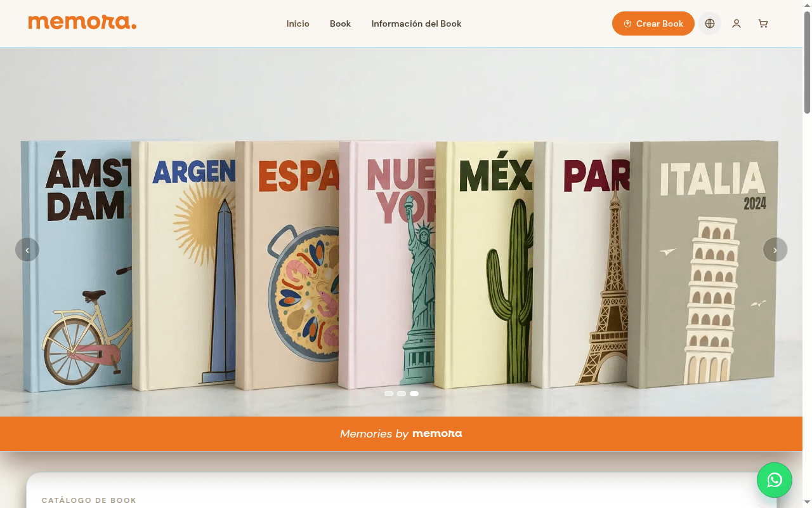Click the Italia 2024 book cover
This screenshot has height=508, width=812.
tap(704, 264)
